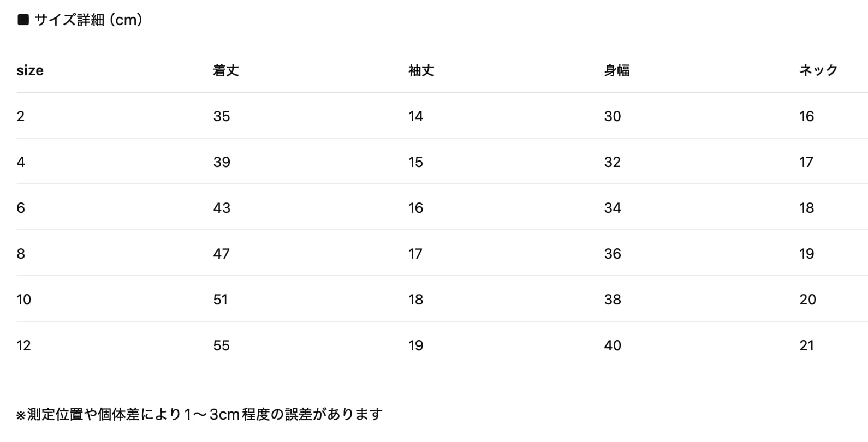Click ネック value 20 in size 10 row
The width and height of the screenshot is (868, 442).
(807, 300)
